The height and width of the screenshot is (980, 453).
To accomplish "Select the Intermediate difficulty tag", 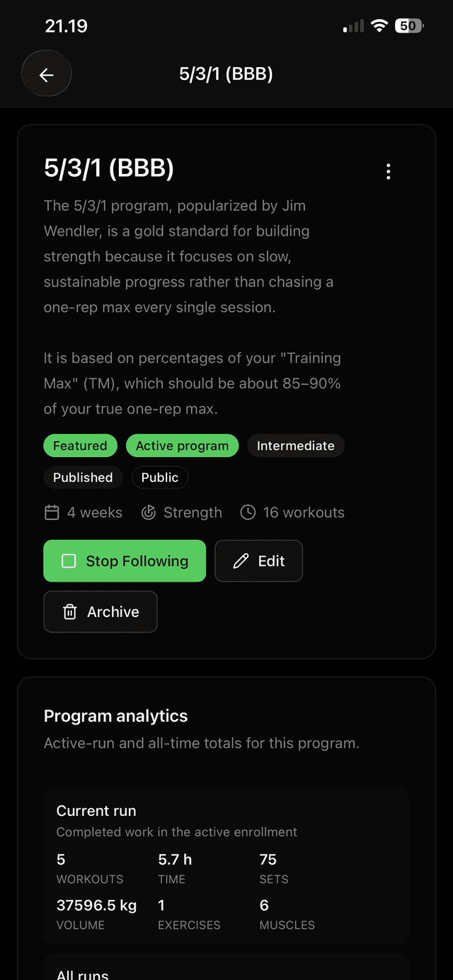I will click(x=296, y=446).
